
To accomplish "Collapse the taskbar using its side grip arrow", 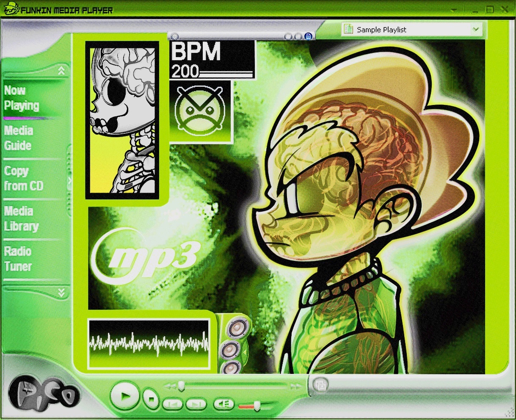I will [69, 180].
